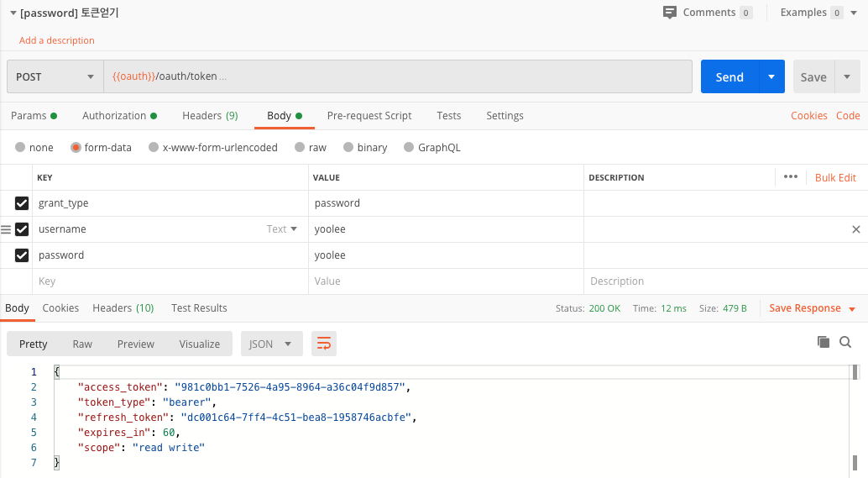Open the POST method dropdown

point(55,76)
